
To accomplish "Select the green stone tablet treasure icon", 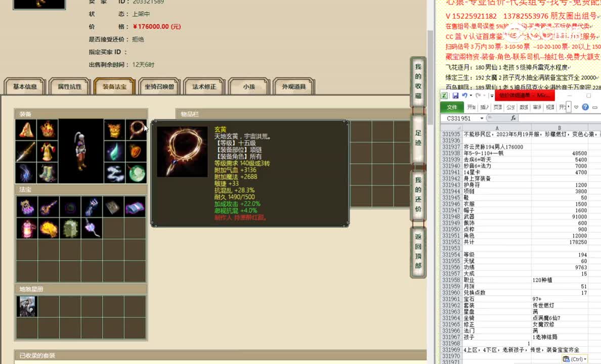I will pos(70,229).
